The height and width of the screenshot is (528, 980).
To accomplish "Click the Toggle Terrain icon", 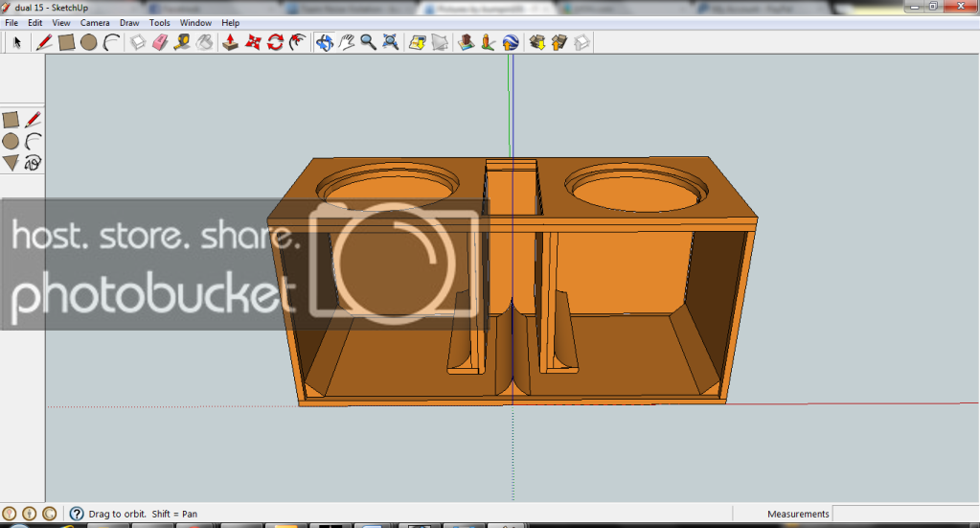I will tap(440, 42).
